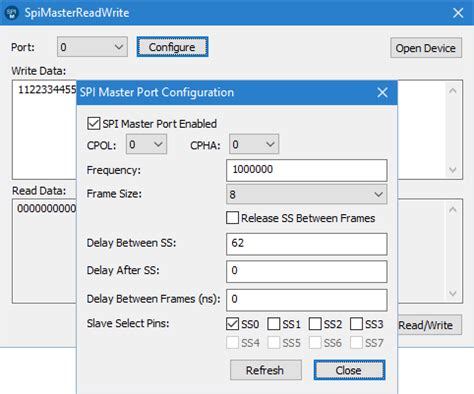Click the Read Data scroll up arrow
474x394 pixels.
point(452,210)
